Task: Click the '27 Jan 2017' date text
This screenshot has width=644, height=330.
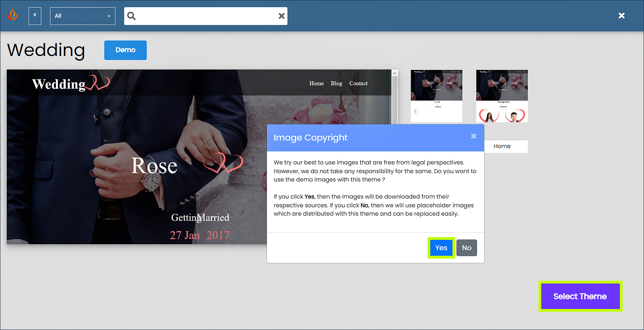Action: (x=200, y=235)
